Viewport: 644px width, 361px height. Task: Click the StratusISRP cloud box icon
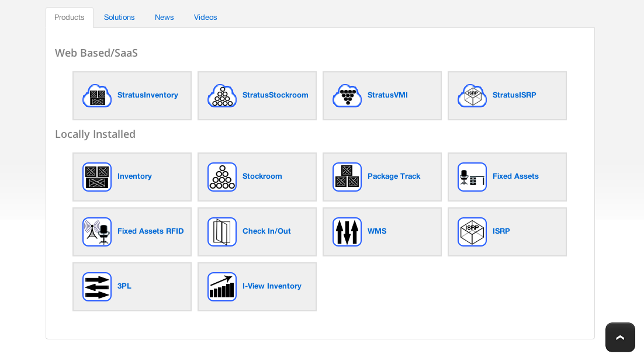(472, 96)
